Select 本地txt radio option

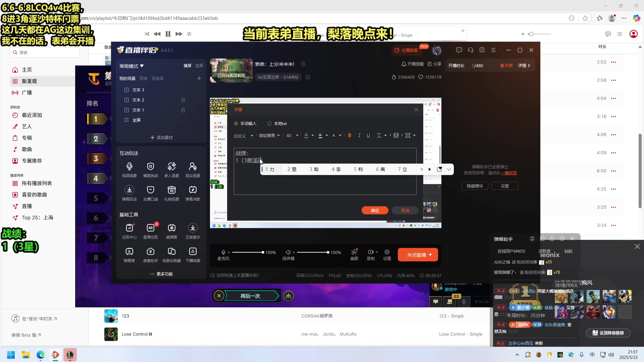tap(277, 124)
